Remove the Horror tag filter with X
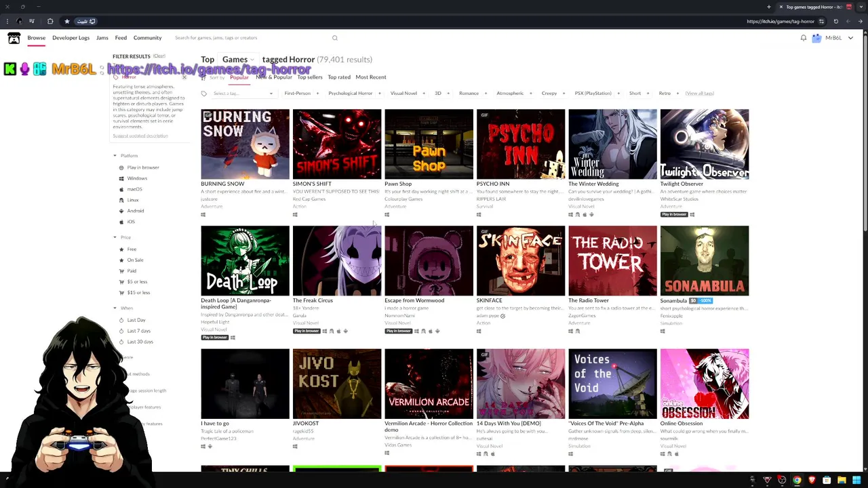This screenshot has width=868, height=488. click(184, 77)
